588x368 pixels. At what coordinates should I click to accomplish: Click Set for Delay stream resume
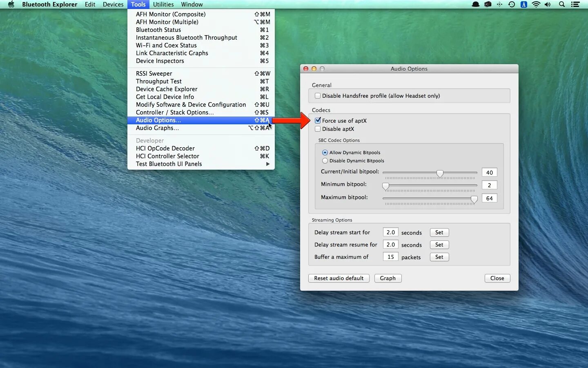tap(439, 245)
